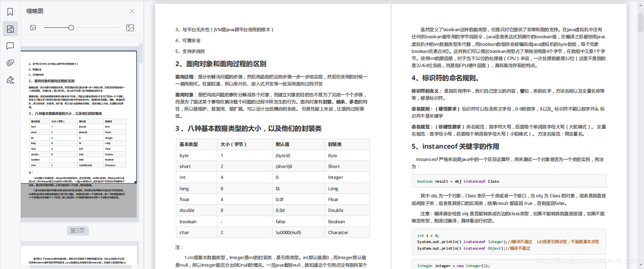Viewport: 644px width, 269px height.
Task: Click code line Integer integer = new Integer(1);
Action: (x=454, y=266)
